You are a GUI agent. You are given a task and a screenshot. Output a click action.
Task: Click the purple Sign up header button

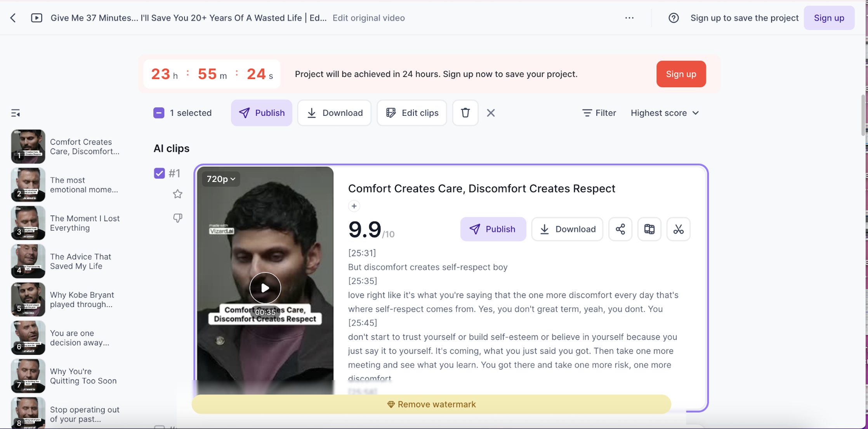[x=829, y=18]
